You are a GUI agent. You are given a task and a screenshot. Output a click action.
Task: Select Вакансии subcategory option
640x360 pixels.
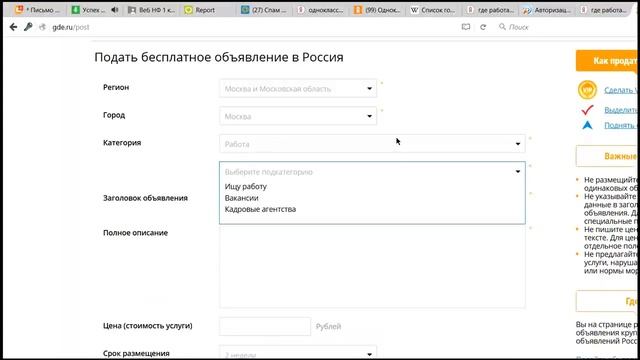(242, 198)
